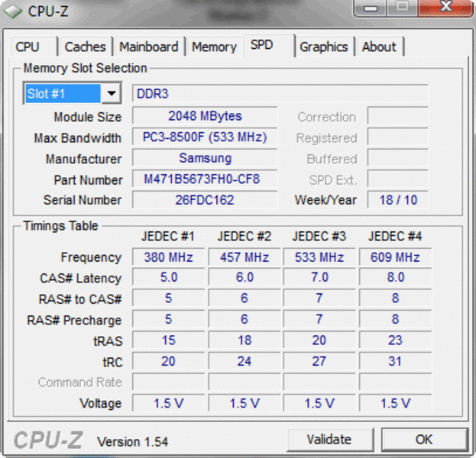Click the JEDEC #1 column header
This screenshot has height=458, width=476.
168,237
